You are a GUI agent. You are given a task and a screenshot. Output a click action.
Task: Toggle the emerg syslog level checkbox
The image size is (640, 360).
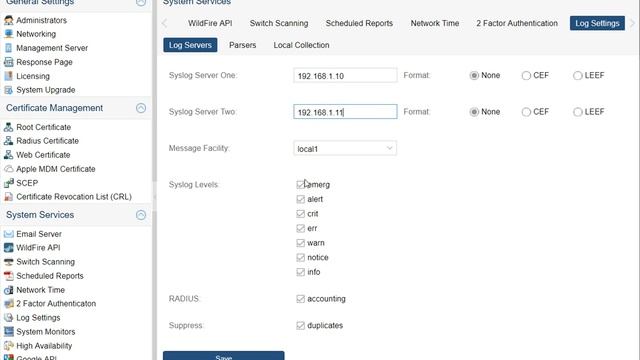click(x=300, y=184)
